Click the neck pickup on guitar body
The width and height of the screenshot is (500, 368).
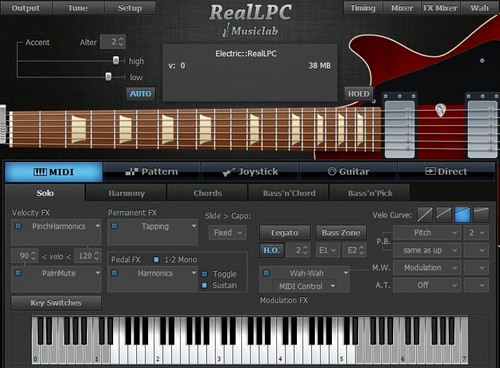coord(399,128)
